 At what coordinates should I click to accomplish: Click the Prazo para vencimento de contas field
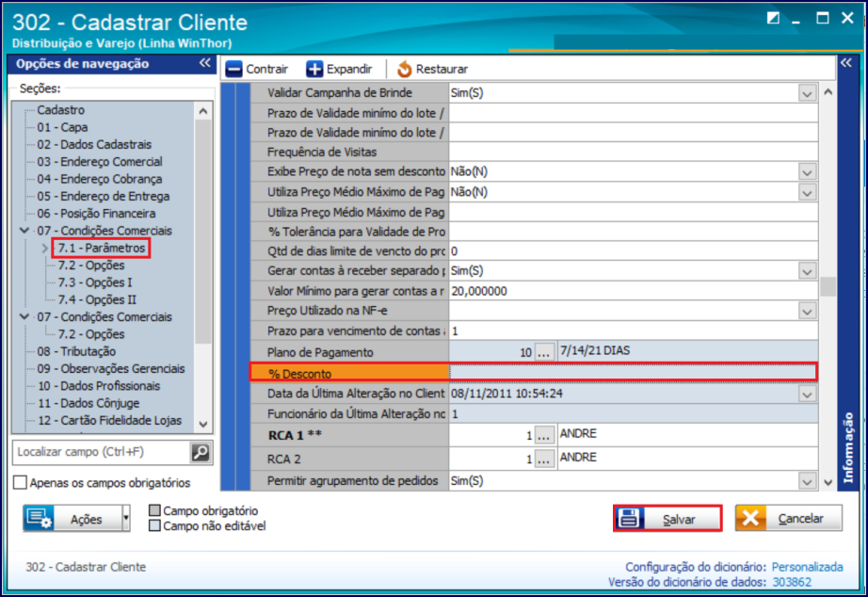coord(634,331)
